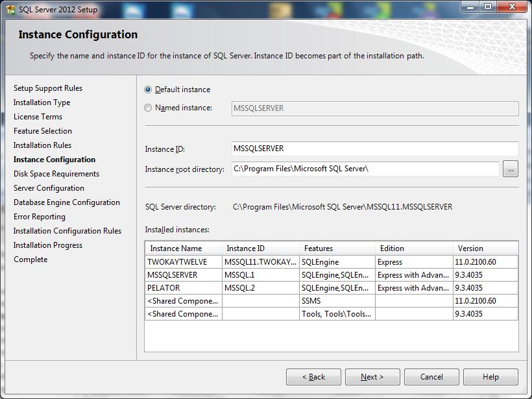The width and height of the screenshot is (532, 399).
Task: Open the Installation Type step
Action: [42, 103]
